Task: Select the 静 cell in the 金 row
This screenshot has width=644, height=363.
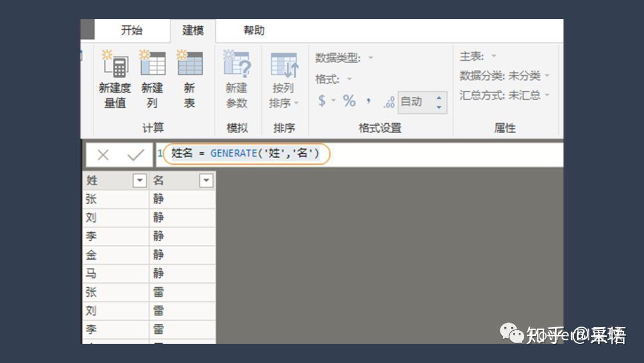Action: [x=182, y=255]
